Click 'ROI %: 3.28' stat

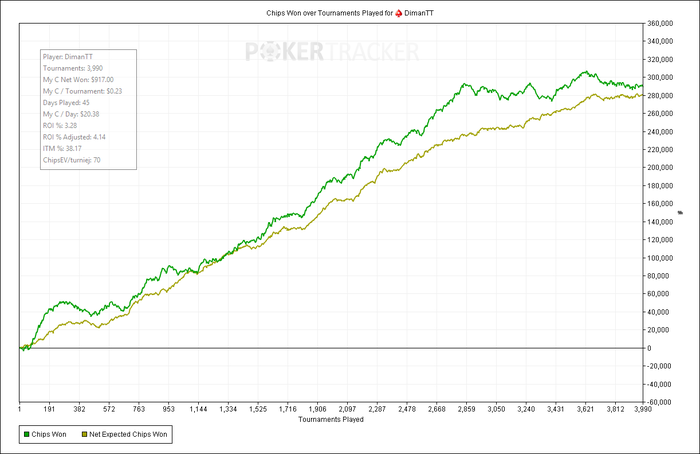60,125
